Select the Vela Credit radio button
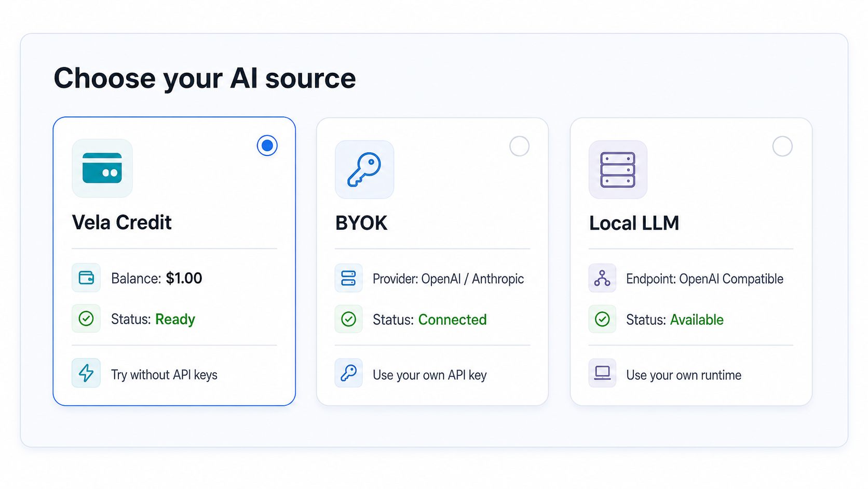The width and height of the screenshot is (868, 489). (x=267, y=146)
